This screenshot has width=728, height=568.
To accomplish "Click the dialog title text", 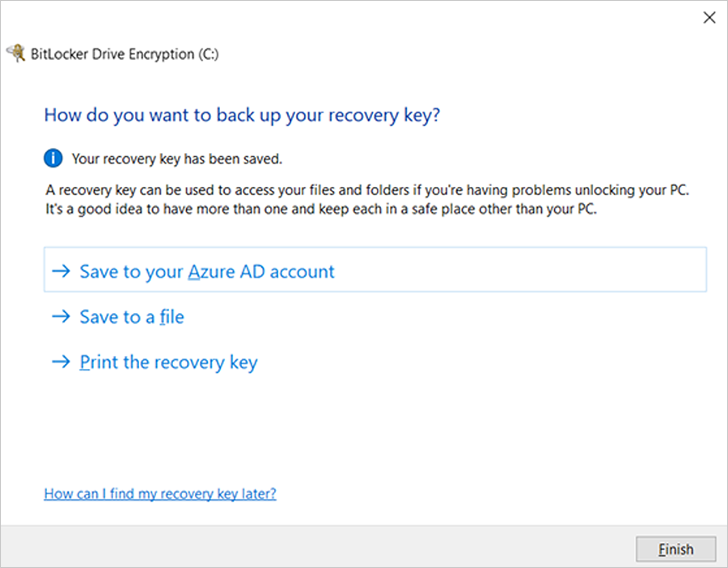I will pyautogui.click(x=243, y=115).
